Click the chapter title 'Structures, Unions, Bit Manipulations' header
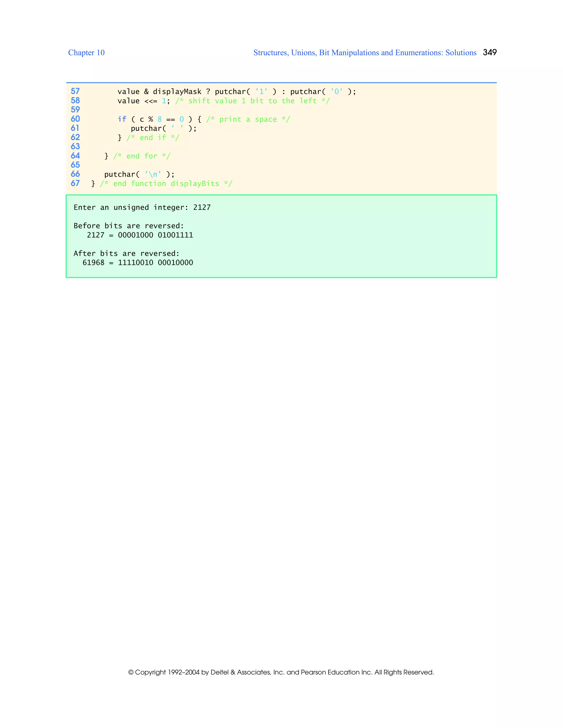This screenshot has height=728, width=563. coord(365,53)
